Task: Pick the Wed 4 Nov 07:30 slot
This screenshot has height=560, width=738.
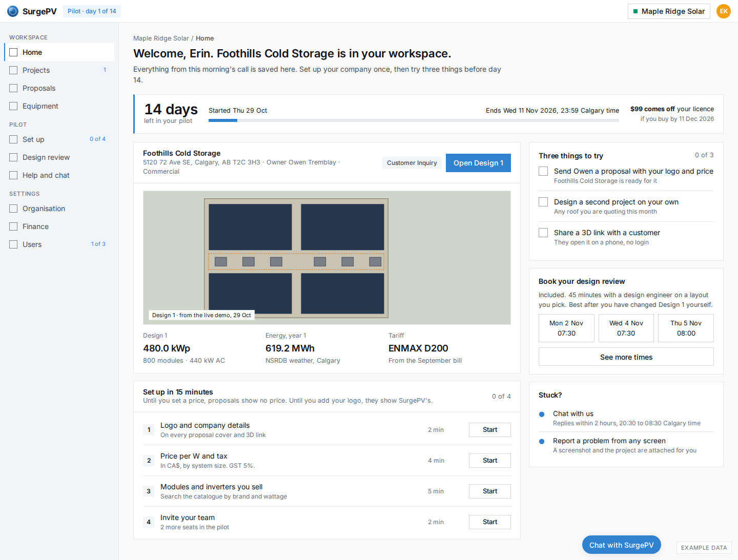Action: (x=626, y=328)
